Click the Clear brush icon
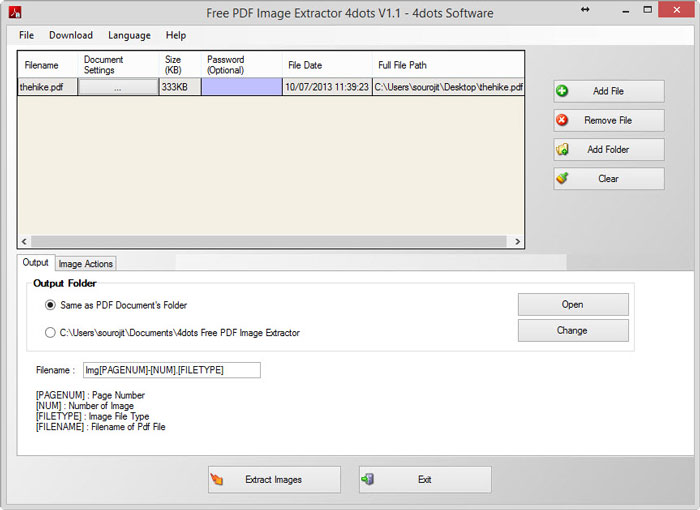 coord(562,178)
